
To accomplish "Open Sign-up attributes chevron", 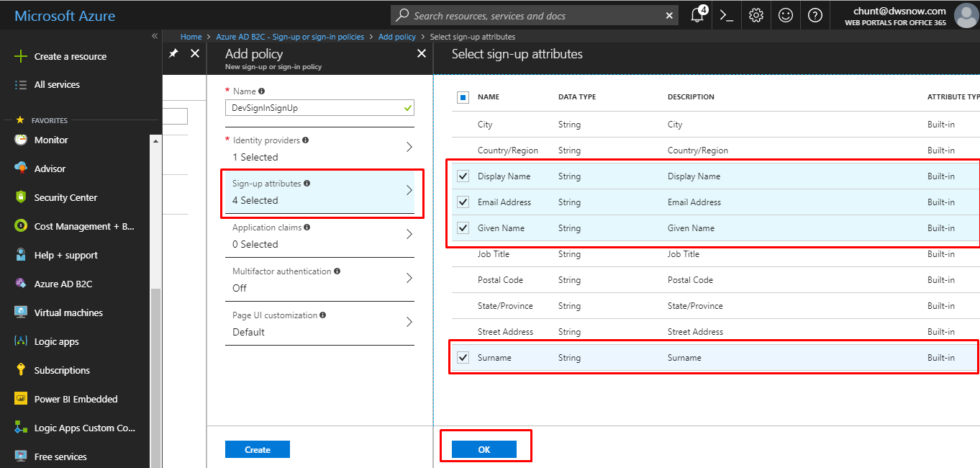I will click(x=409, y=191).
